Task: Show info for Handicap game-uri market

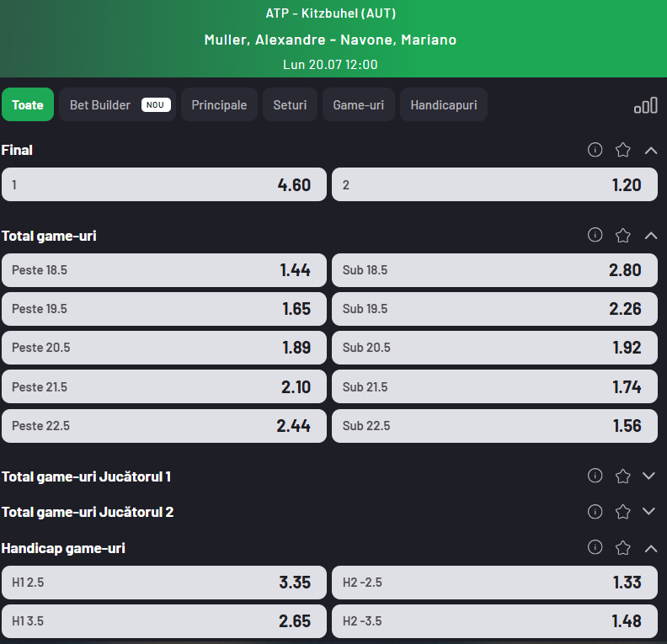Action: pyautogui.click(x=595, y=547)
